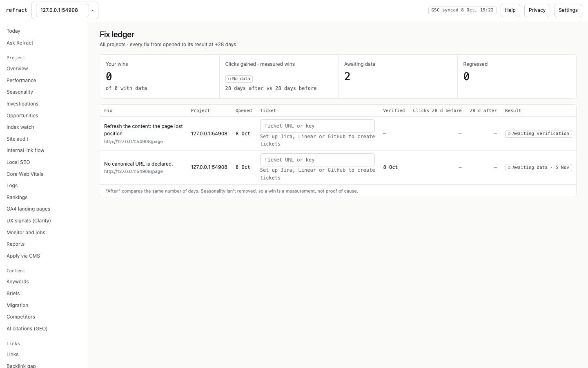
Task: Open Settings
Action: coord(568,10)
